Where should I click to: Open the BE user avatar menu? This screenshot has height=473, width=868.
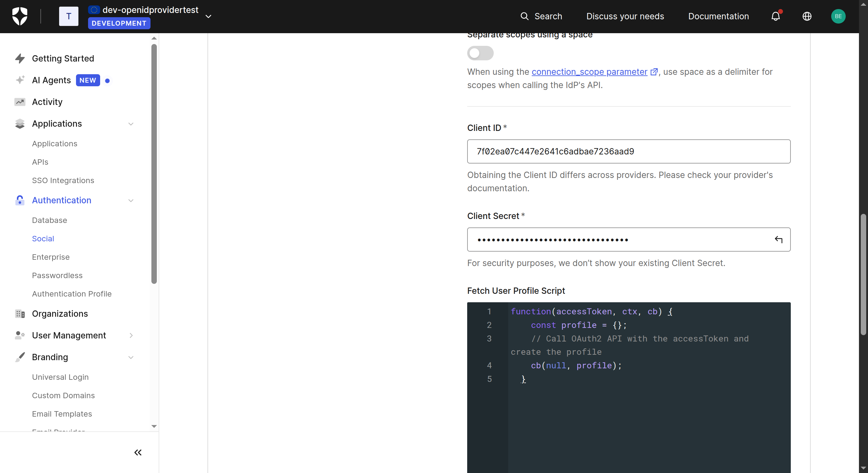click(x=838, y=16)
